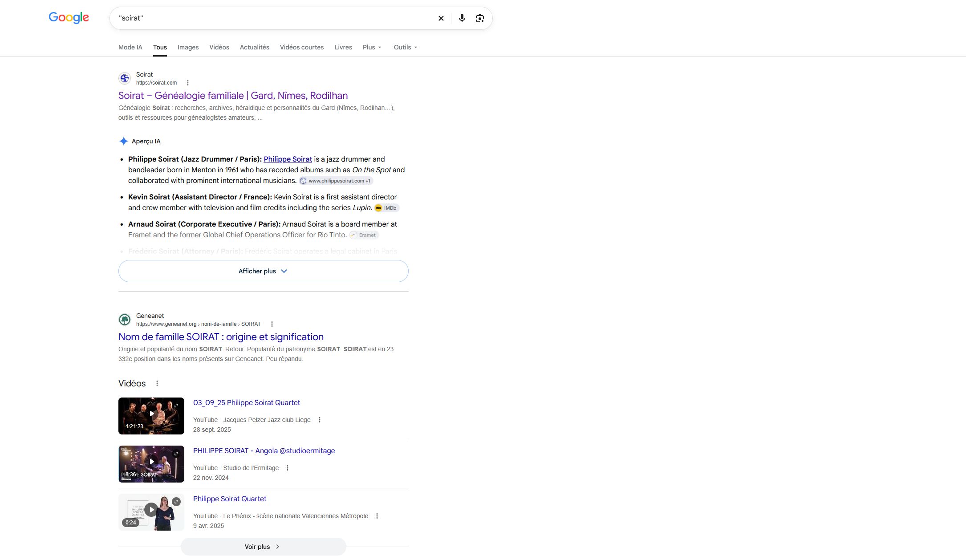966x560 pixels.
Task: Open more options for Geneanet result
Action: (272, 324)
